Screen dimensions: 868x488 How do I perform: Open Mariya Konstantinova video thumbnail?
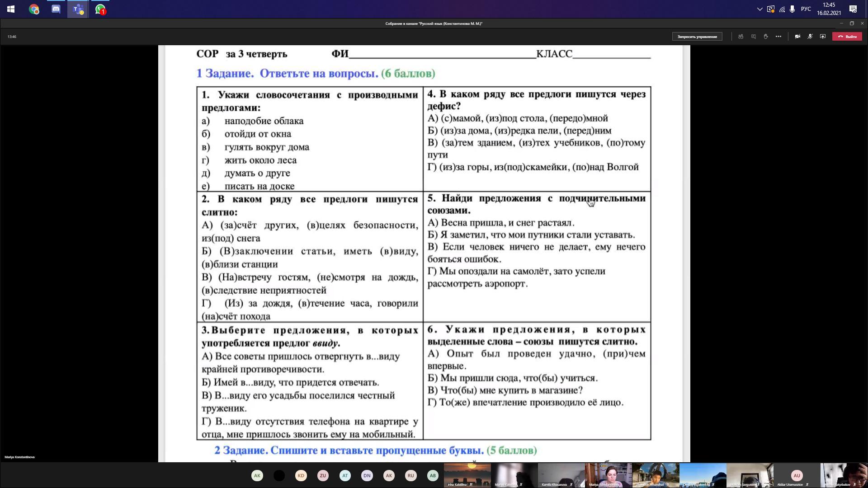click(x=608, y=475)
